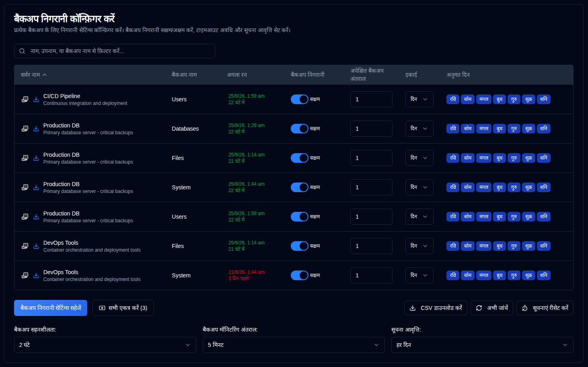588x367 pixels.
Task: Open unit dropdown in Production DB Users row
Action: pyautogui.click(x=419, y=217)
